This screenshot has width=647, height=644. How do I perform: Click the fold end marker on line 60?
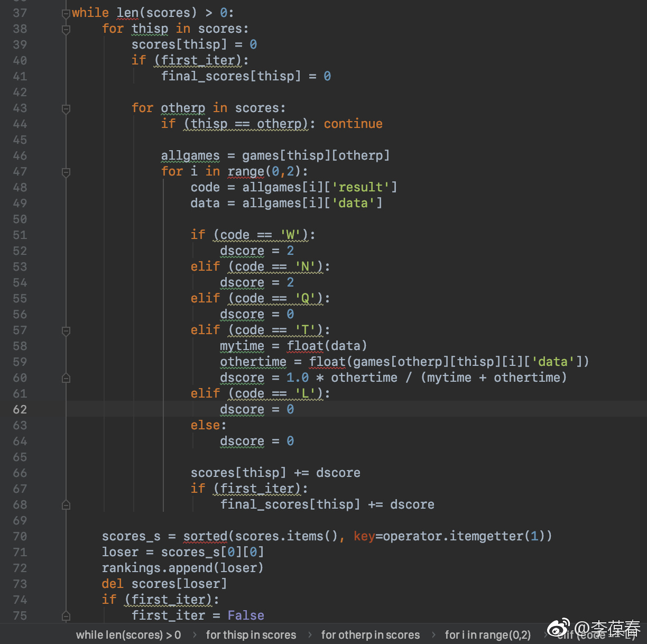click(66, 378)
